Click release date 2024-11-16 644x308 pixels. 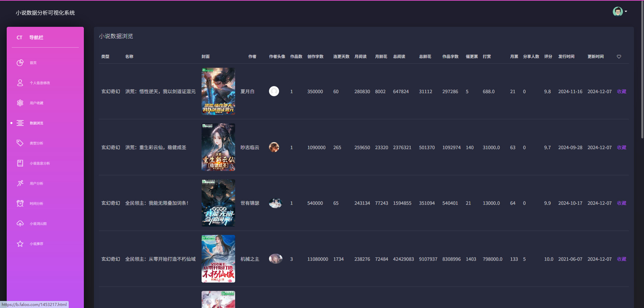coord(570,91)
